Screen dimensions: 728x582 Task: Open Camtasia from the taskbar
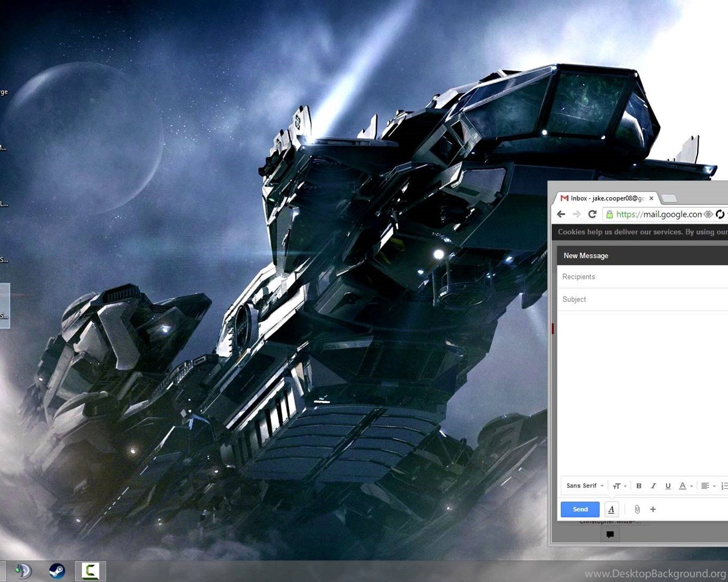pos(90,571)
